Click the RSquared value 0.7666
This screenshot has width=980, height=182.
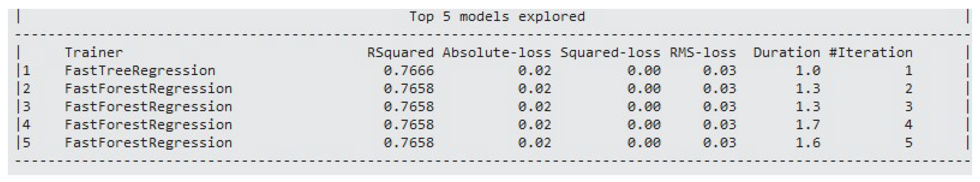click(408, 71)
